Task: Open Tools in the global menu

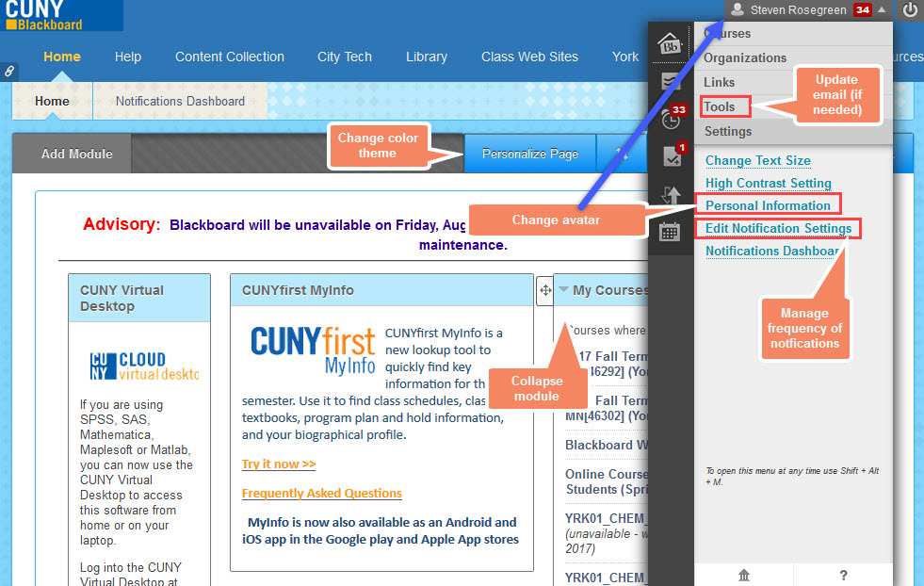Action: [719, 106]
